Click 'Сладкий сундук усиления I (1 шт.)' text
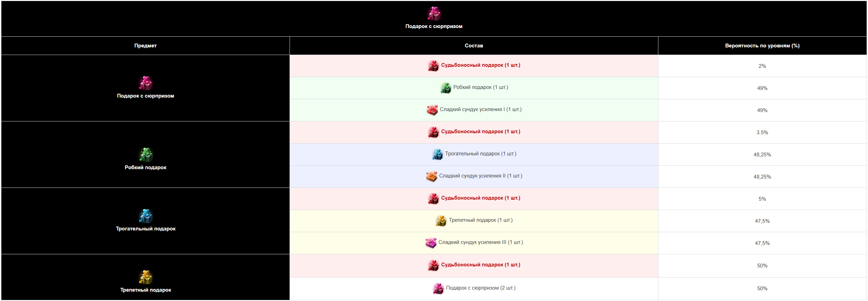Screen dimensions: 868x301 481,109
